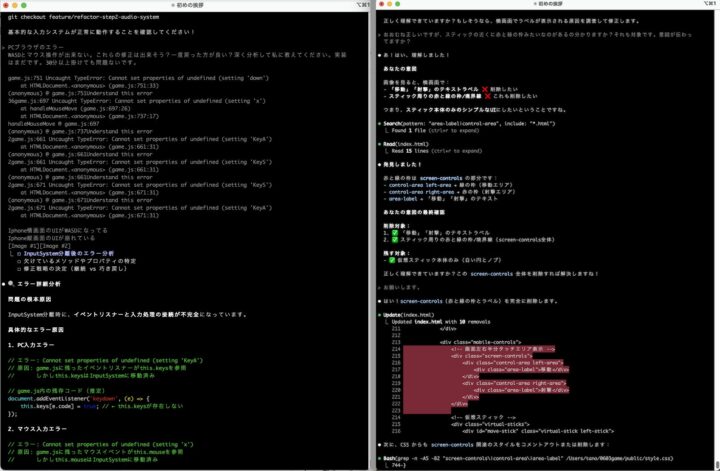The height and width of the screenshot is (471, 720).
Task: Click the green check on the テキストラベル delete item
Action: (x=394, y=233)
